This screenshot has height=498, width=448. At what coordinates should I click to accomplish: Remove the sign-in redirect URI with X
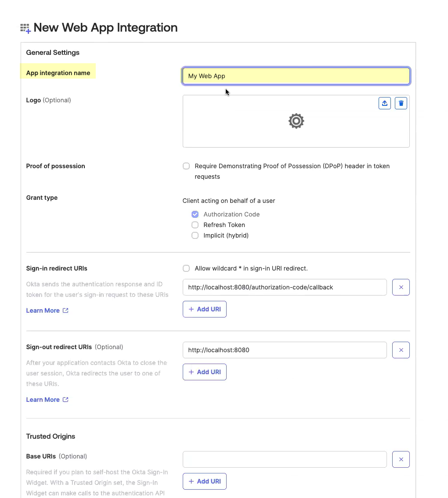pos(401,287)
